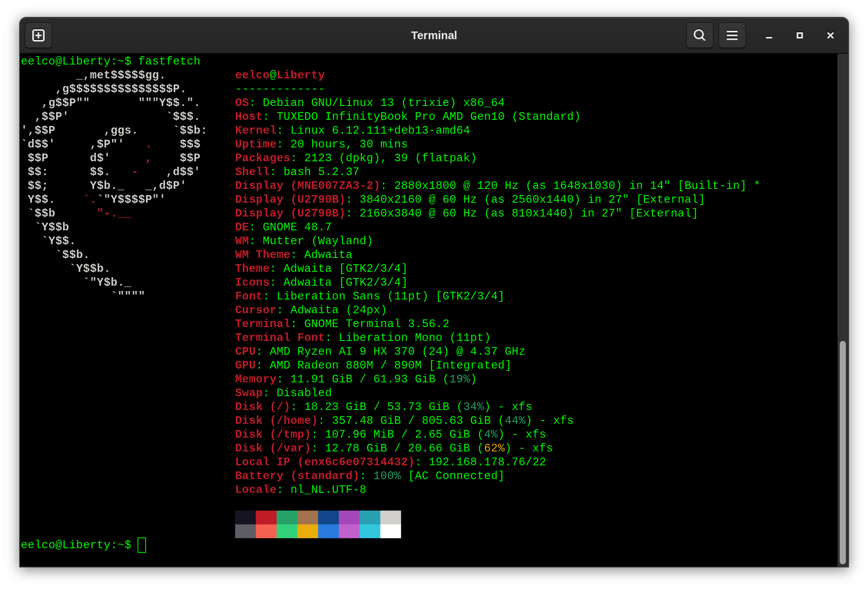Click the 'AMD Ryzen AI 9 HX 370' CPU text
The width and height of the screenshot is (868, 589).
[342, 351]
